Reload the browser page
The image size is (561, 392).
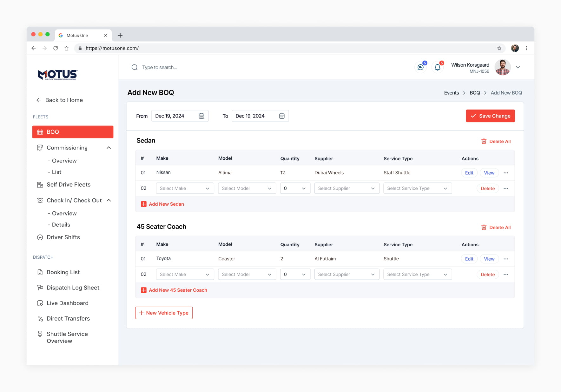coord(56,48)
